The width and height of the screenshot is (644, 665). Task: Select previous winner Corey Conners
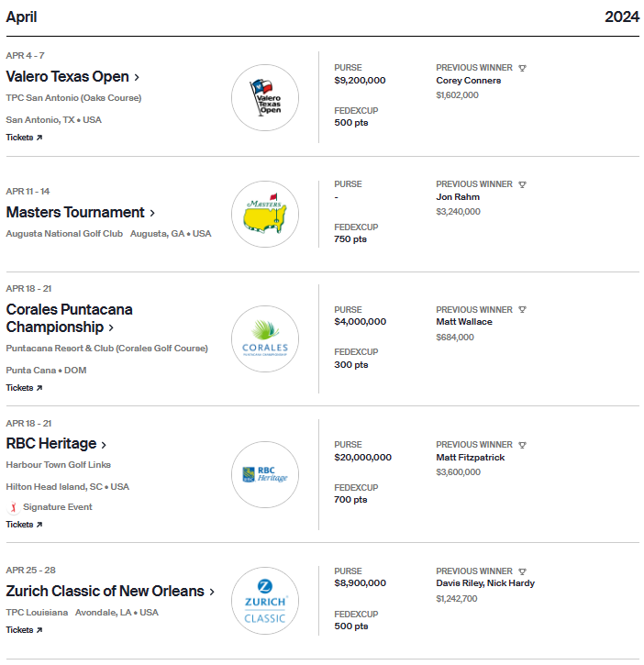tap(469, 81)
